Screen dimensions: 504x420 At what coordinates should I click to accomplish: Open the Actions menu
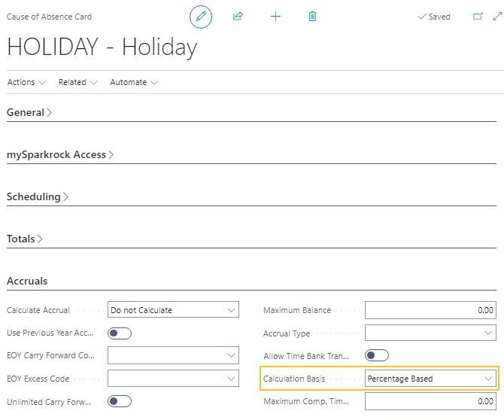pos(26,82)
